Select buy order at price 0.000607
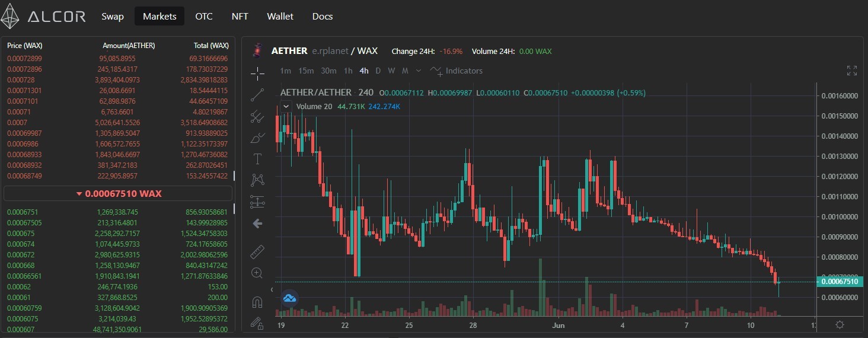 tap(117, 329)
